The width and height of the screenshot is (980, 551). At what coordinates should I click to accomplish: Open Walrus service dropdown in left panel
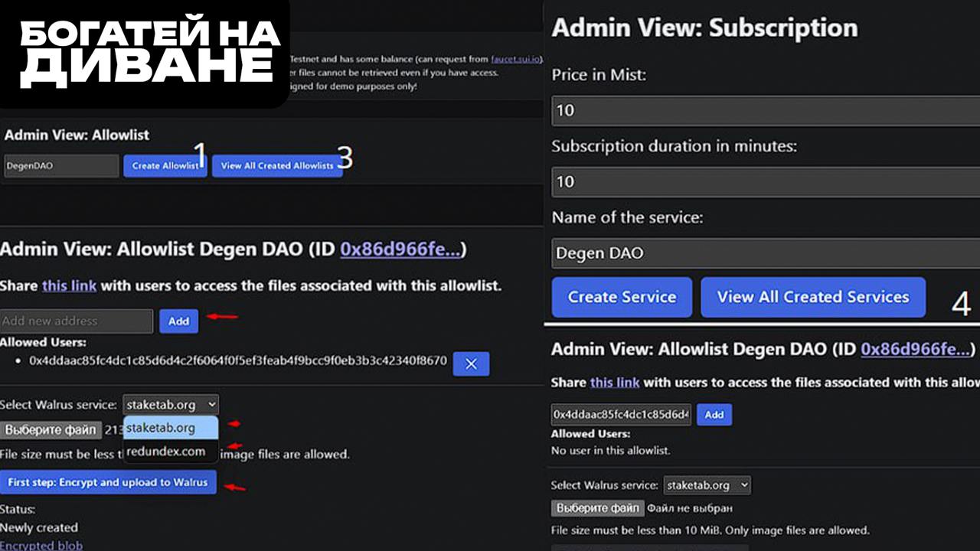tap(170, 404)
